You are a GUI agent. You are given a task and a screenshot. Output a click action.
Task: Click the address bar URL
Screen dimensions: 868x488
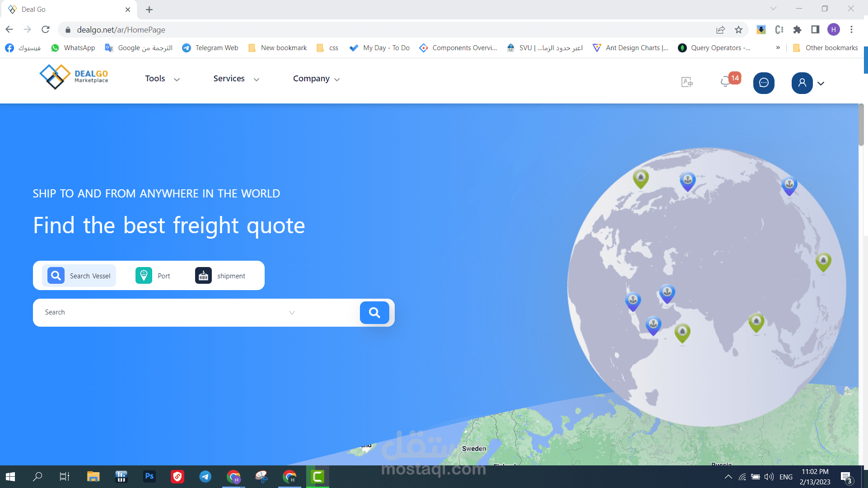click(x=121, y=30)
